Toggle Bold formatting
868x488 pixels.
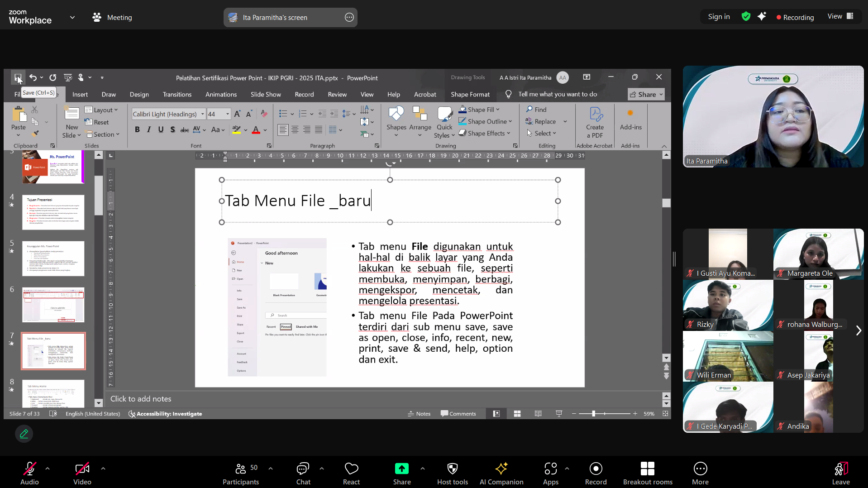tap(137, 130)
